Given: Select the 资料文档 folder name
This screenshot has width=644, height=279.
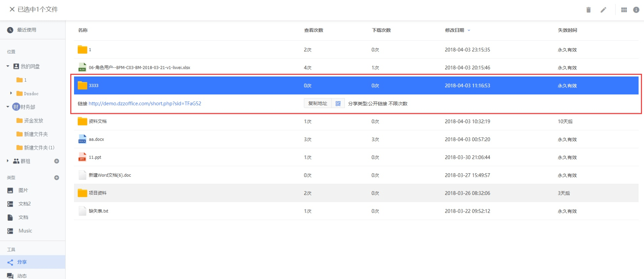Looking at the screenshot, I should pyautogui.click(x=98, y=121).
